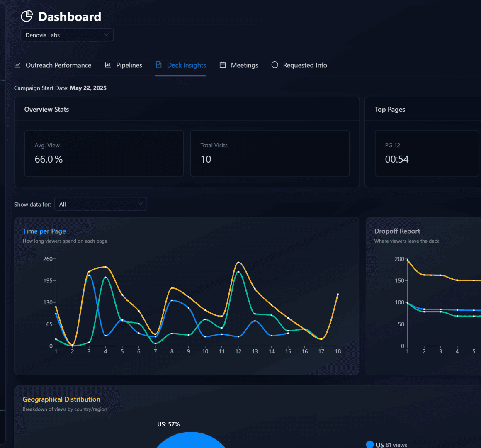
Task: Click the 00:54 time value
Action: pos(397,159)
